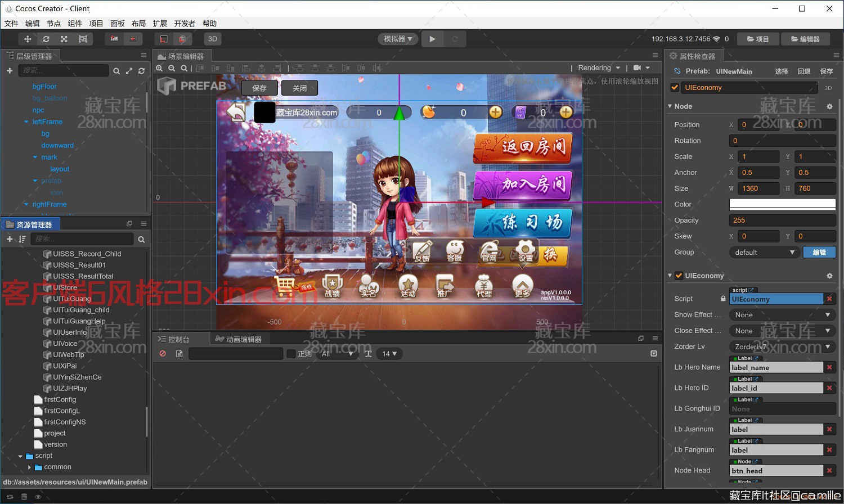The image size is (844, 504).
Task: Click the 保存 button in the prefab scene
Action: pyautogui.click(x=259, y=88)
